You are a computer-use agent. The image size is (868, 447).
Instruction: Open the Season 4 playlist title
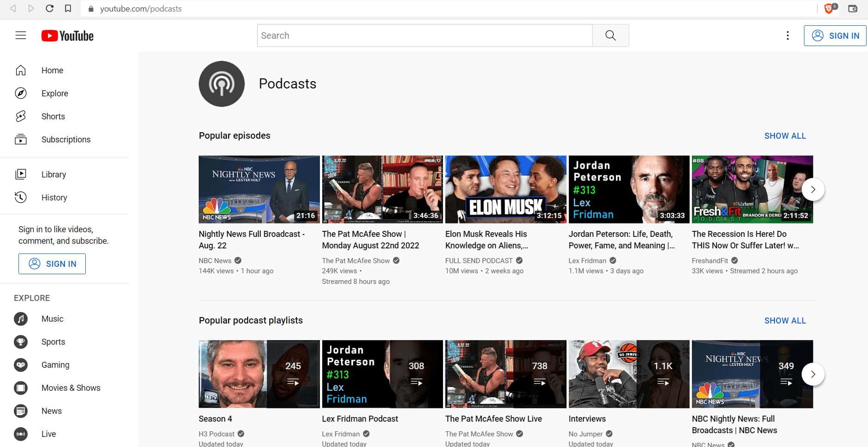pyautogui.click(x=215, y=419)
